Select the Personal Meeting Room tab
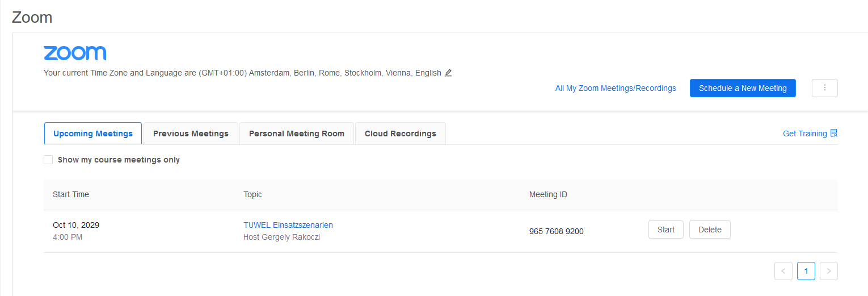This screenshot has width=868, height=296. (x=297, y=134)
